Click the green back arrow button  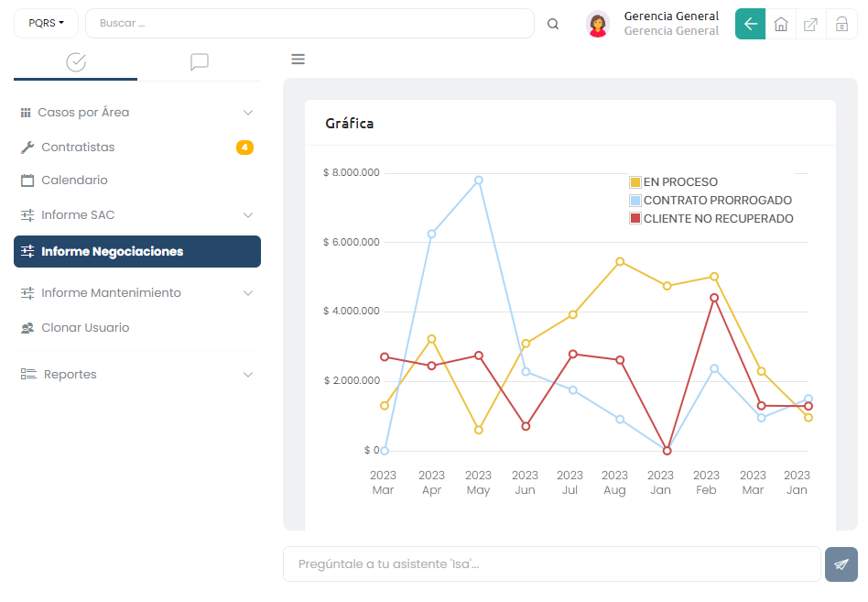pyautogui.click(x=750, y=24)
